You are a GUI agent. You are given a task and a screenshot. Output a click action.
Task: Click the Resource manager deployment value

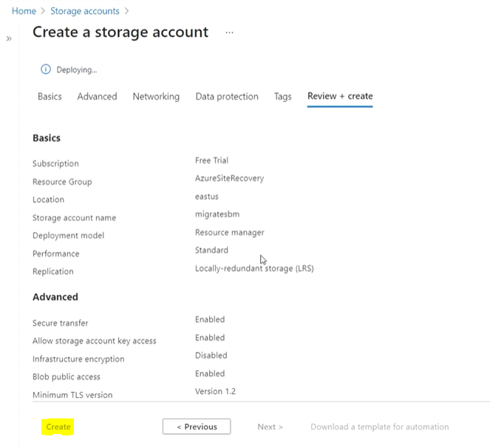coord(230,232)
